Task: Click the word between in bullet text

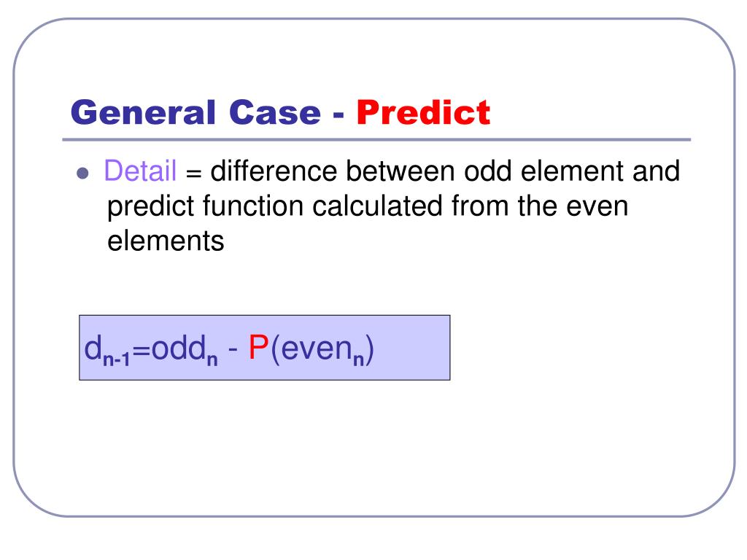Action: (400, 171)
